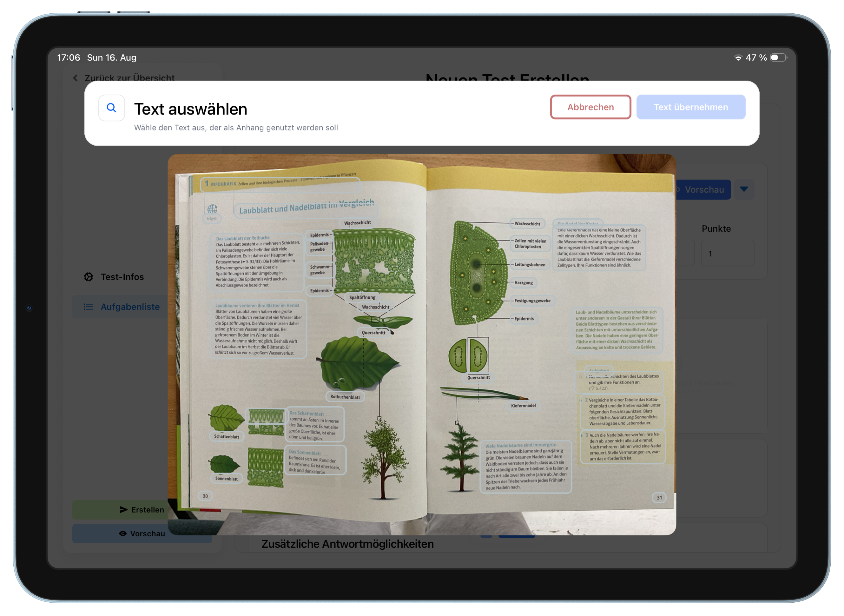Select paragraph 'Das Laubblatt der Rotbuche'
Viewport: 844px width, 616px height.
coord(258,262)
